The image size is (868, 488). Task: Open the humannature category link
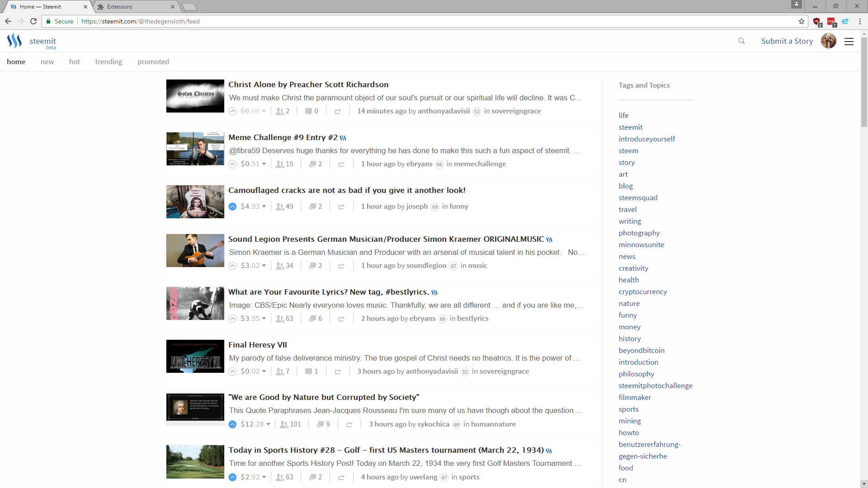pos(493,424)
